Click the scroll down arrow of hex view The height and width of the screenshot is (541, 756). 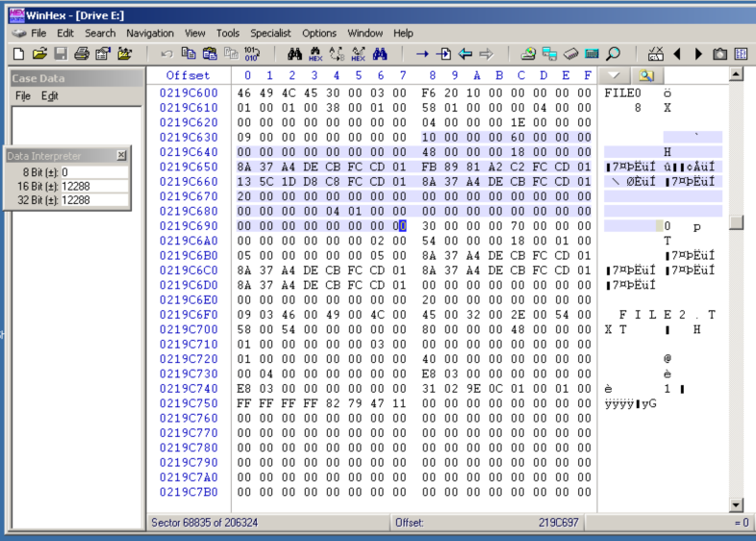pos(737,504)
